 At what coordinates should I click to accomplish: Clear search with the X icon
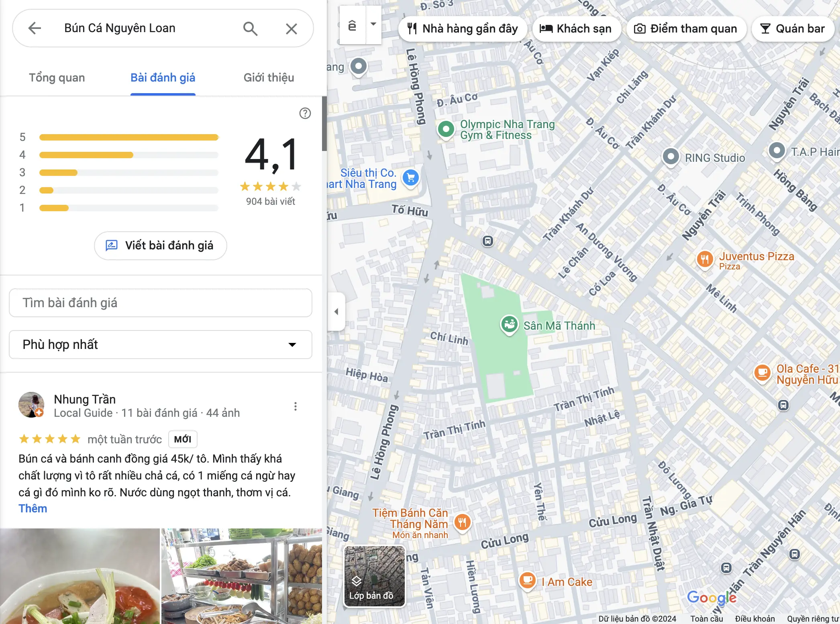click(x=292, y=29)
